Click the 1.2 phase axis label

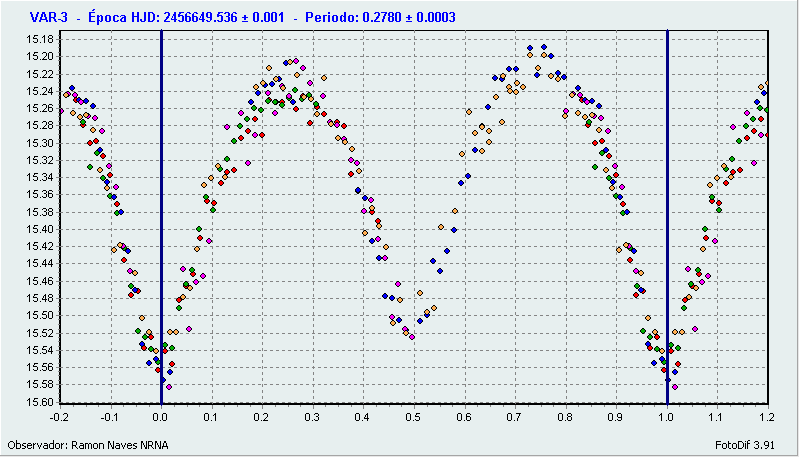coord(767,417)
